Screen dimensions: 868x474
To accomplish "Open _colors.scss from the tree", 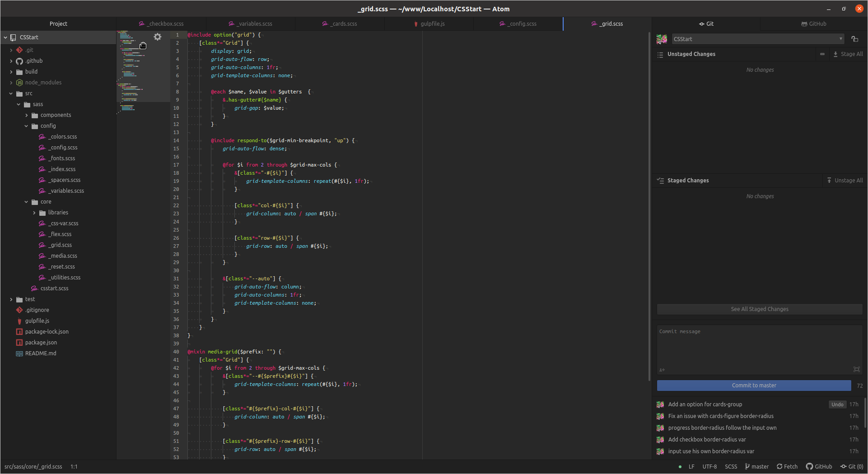I will 63,137.
